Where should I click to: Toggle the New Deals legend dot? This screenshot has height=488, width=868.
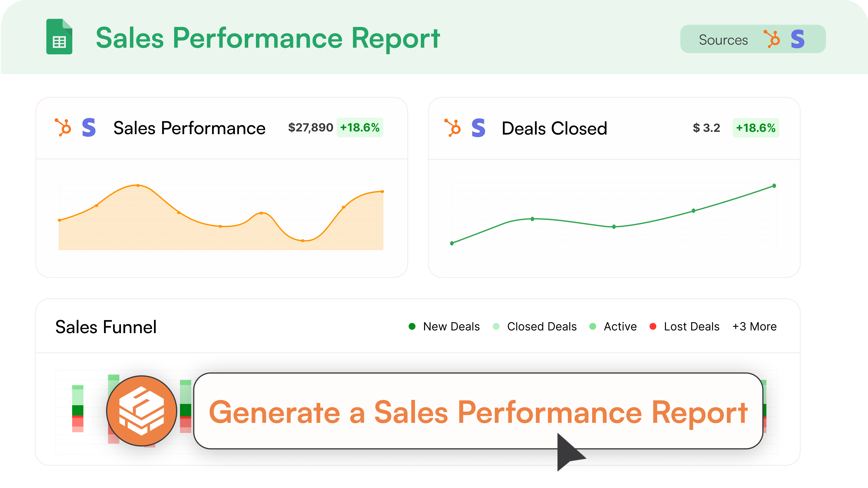[412, 326]
